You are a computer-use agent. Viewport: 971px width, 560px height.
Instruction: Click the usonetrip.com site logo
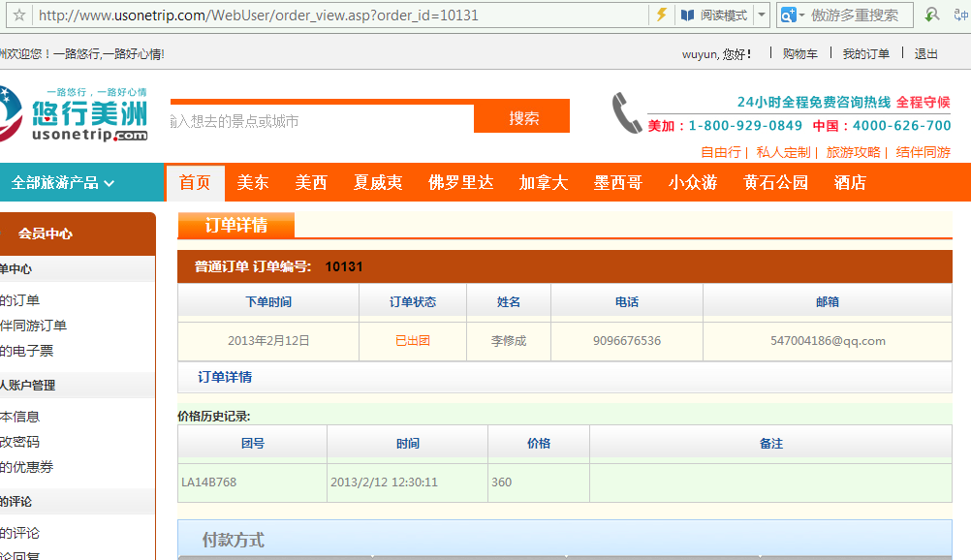(74, 114)
